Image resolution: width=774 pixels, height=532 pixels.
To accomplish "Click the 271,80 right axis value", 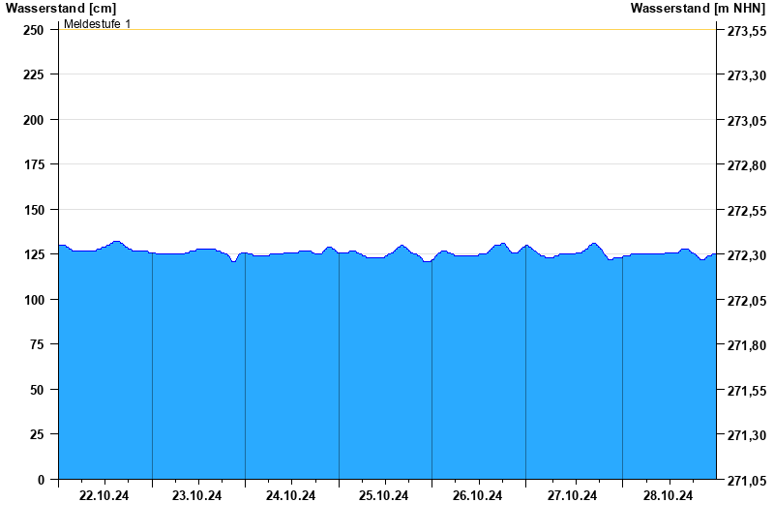I will [x=746, y=345].
